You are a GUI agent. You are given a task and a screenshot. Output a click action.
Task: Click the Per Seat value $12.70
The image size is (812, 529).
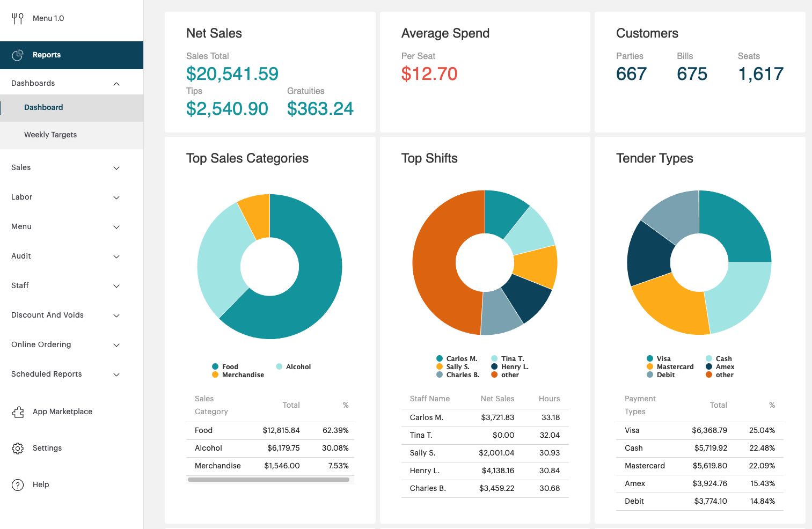[x=429, y=74]
